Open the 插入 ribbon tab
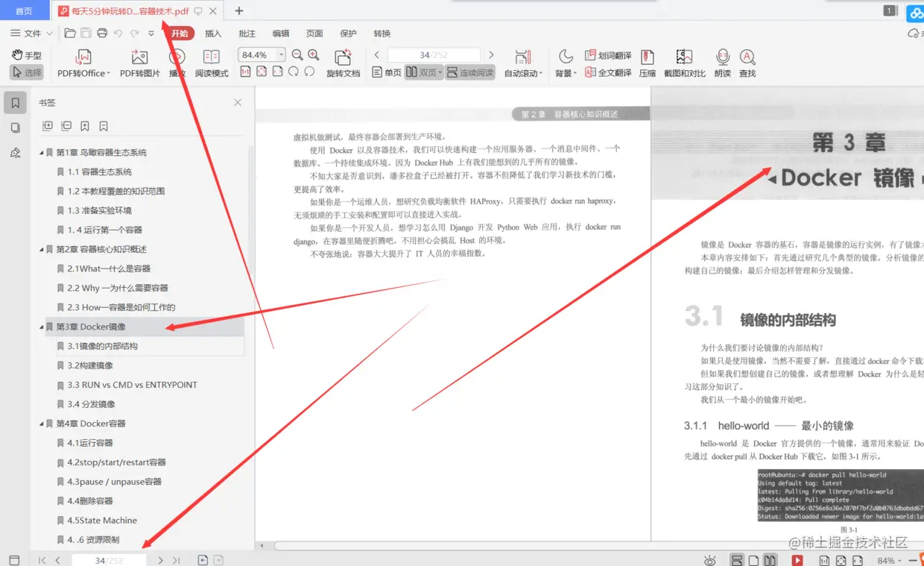 click(x=213, y=33)
